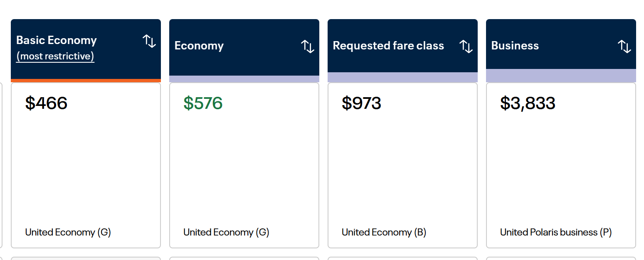The width and height of the screenshot is (644, 260).
Task: Select the green $576 Economy price
Action: [203, 103]
